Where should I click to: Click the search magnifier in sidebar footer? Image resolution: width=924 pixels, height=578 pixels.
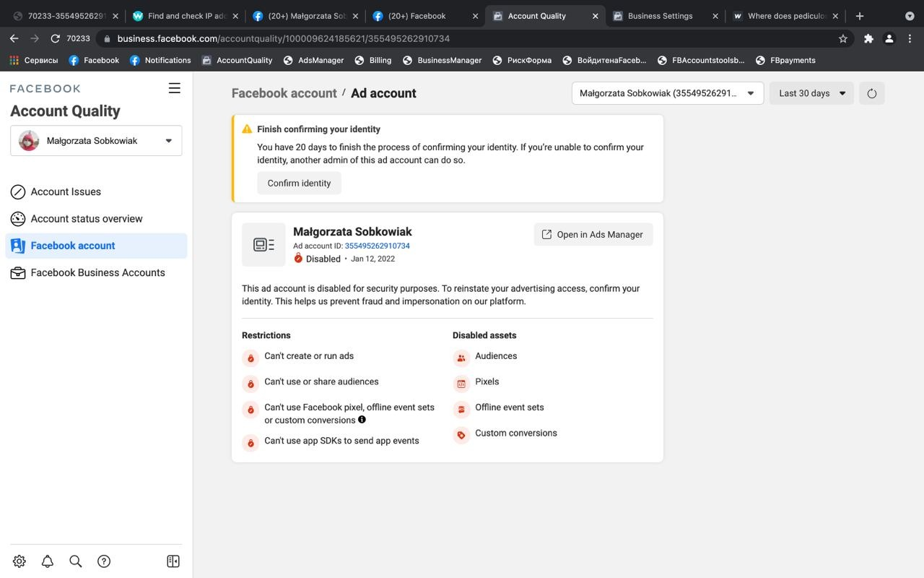coord(76,561)
